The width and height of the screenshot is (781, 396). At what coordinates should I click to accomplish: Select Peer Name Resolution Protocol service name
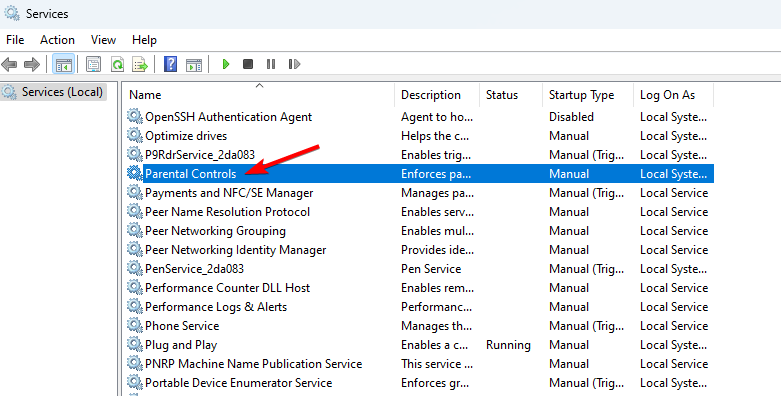tap(228, 212)
